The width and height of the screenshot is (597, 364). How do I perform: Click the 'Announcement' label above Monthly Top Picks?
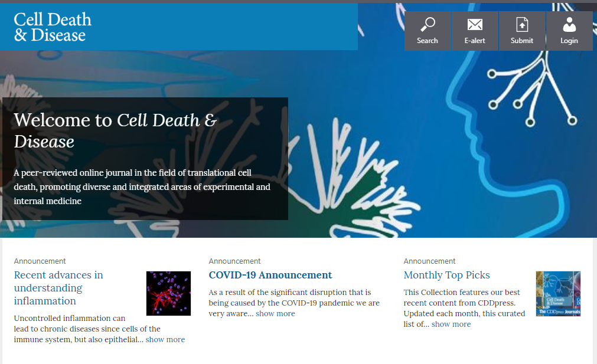(429, 261)
